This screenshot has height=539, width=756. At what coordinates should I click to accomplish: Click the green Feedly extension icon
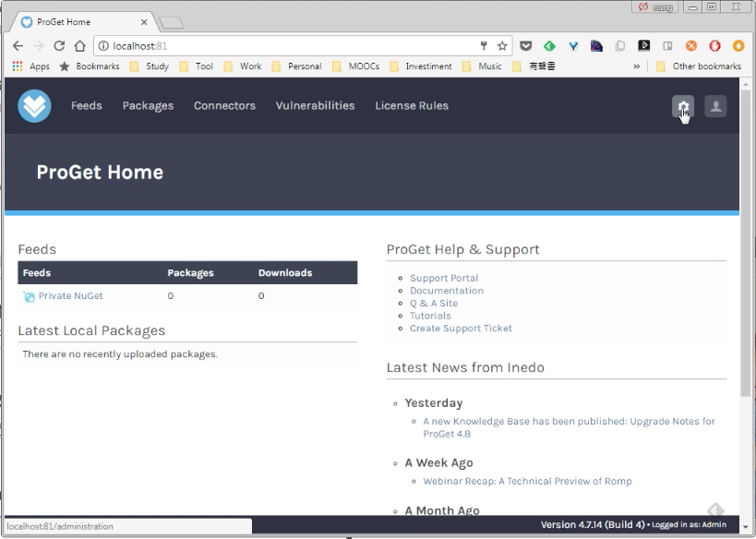click(x=549, y=46)
